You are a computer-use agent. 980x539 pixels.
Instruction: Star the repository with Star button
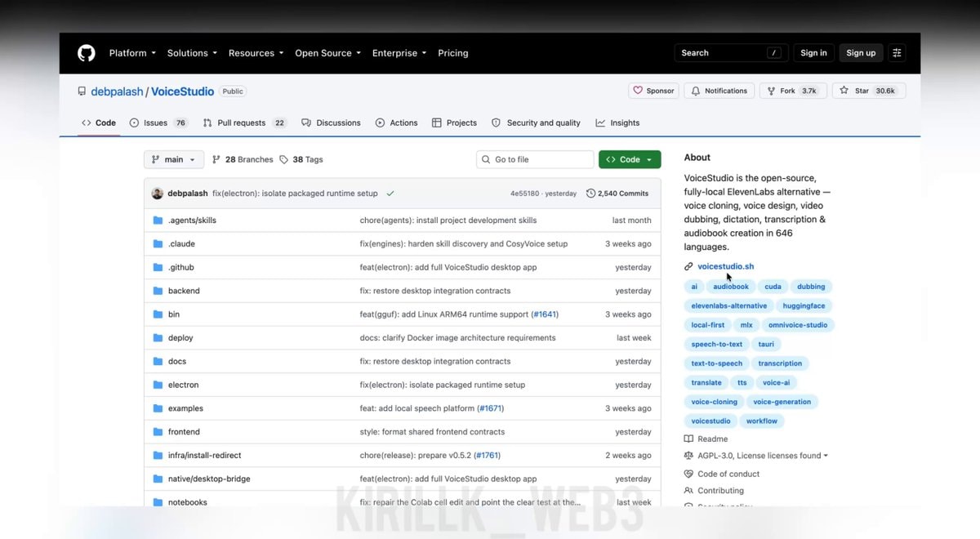(868, 91)
